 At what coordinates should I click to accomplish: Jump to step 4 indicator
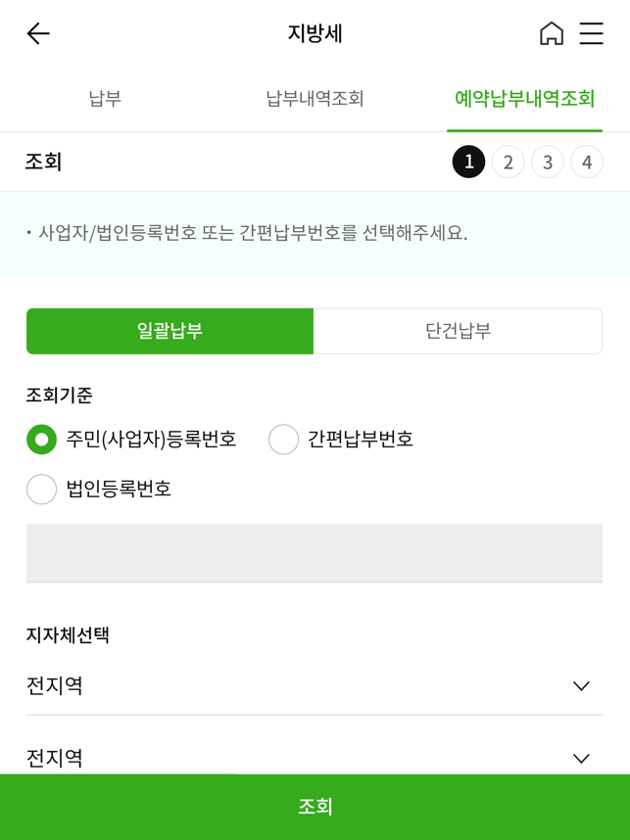tap(587, 162)
